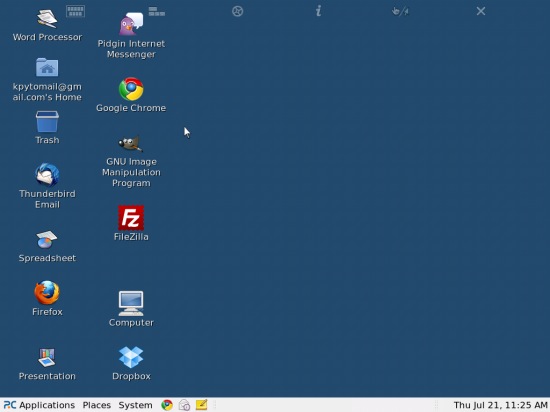The height and width of the screenshot is (412, 550).
Task: Select the Presentation desktop icon
Action: [47, 357]
